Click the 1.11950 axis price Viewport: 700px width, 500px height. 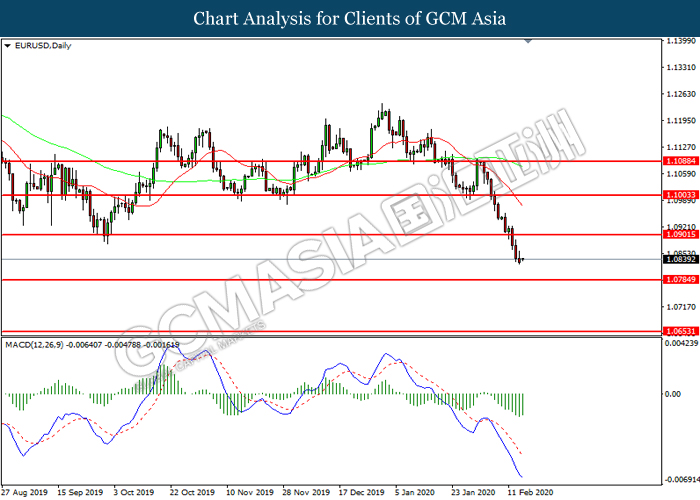point(681,121)
